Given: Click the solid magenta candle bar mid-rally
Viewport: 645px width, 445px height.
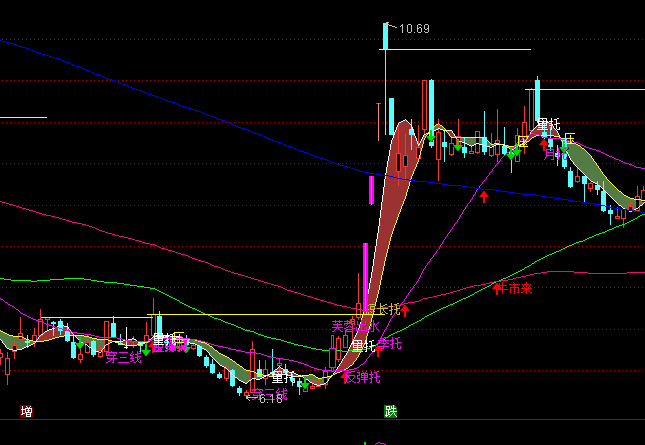Looking at the screenshot, I should tap(371, 191).
